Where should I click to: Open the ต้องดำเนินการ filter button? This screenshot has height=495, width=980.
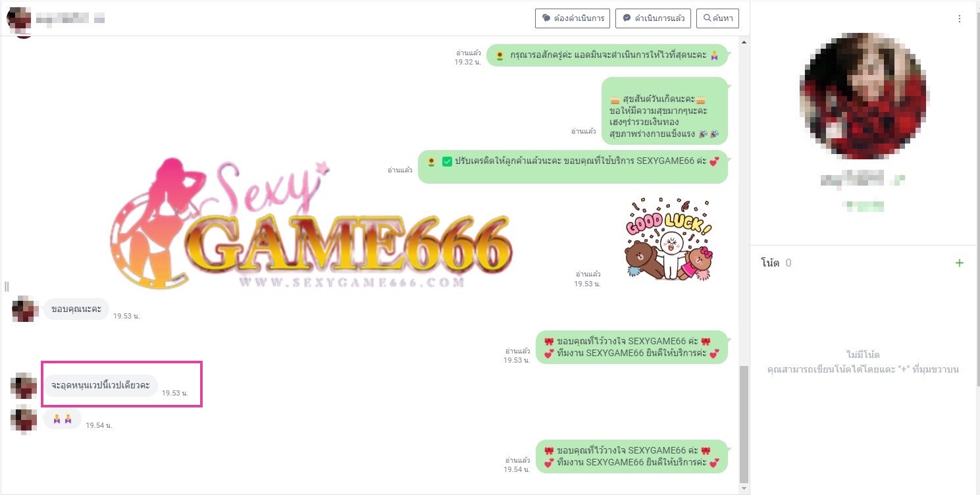tap(573, 18)
